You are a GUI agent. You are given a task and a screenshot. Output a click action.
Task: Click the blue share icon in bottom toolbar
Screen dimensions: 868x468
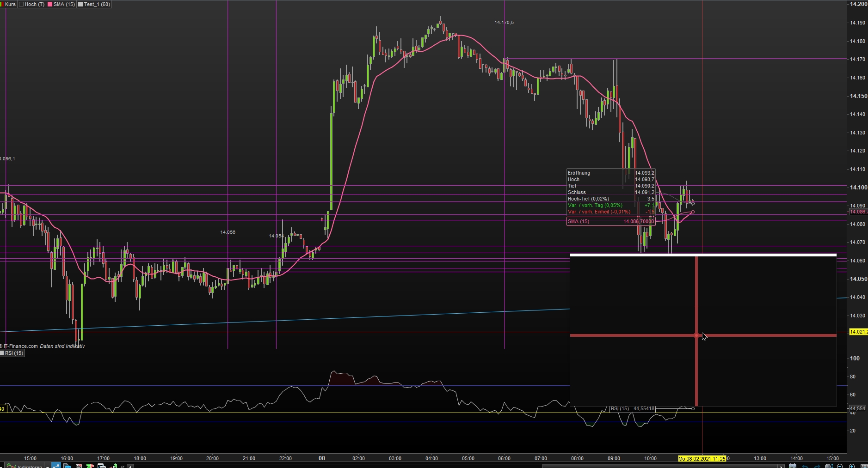pyautogui.click(x=56, y=466)
